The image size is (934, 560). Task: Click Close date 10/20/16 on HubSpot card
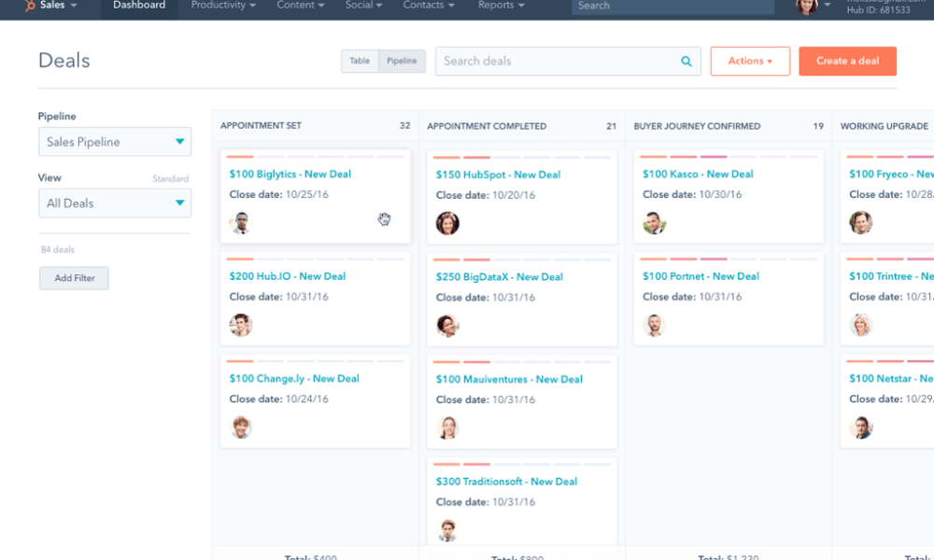pos(486,195)
